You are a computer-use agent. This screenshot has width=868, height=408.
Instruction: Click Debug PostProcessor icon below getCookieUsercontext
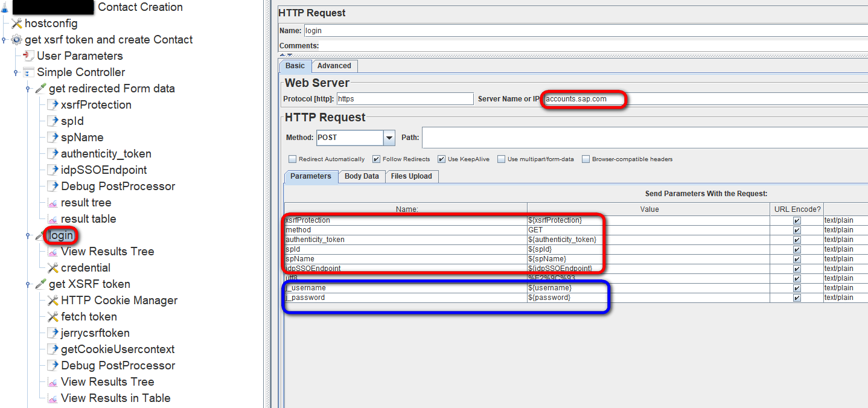[53, 366]
